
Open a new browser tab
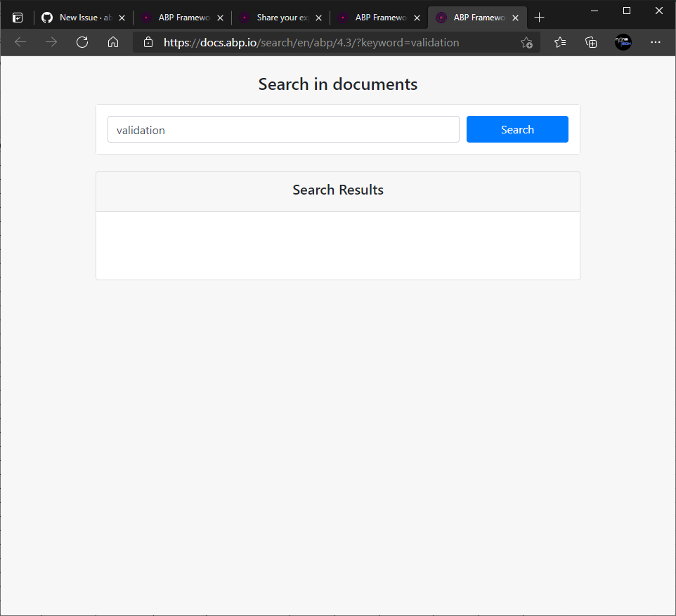coord(540,17)
